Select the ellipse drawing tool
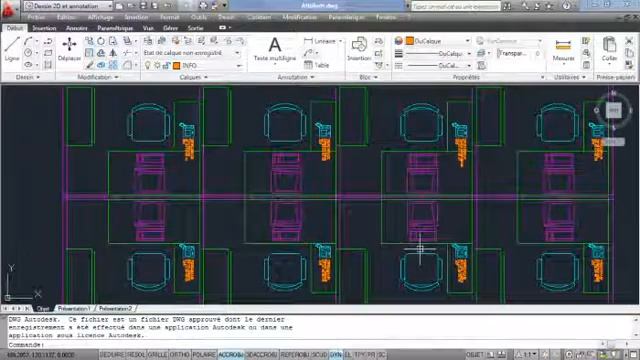Viewport: 640px width, 360px height. click(x=28, y=65)
